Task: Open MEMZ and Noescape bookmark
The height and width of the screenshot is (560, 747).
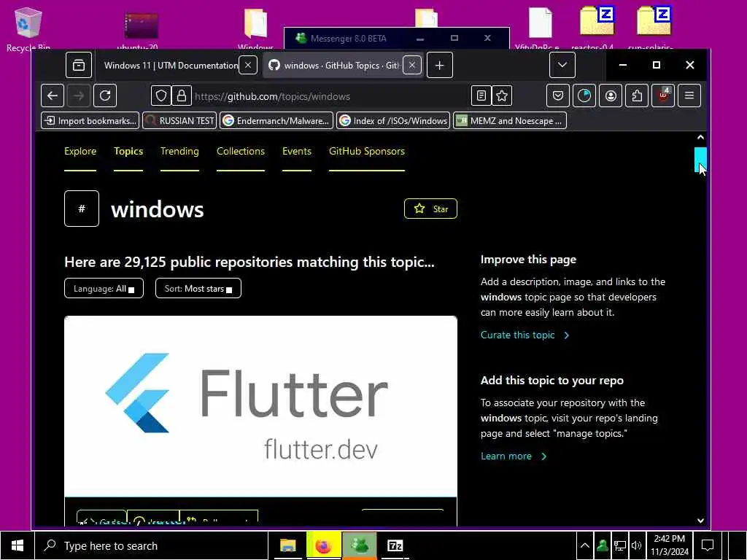Action: [510, 121]
